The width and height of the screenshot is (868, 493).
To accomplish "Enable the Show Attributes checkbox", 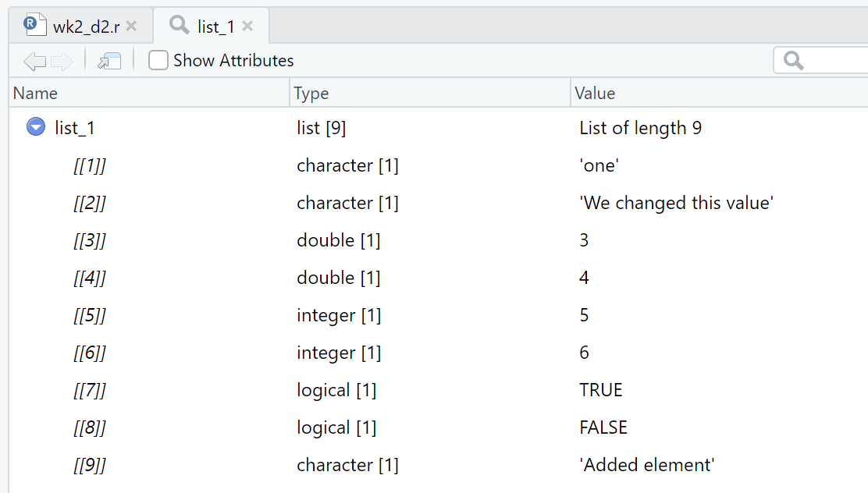I will [158, 61].
